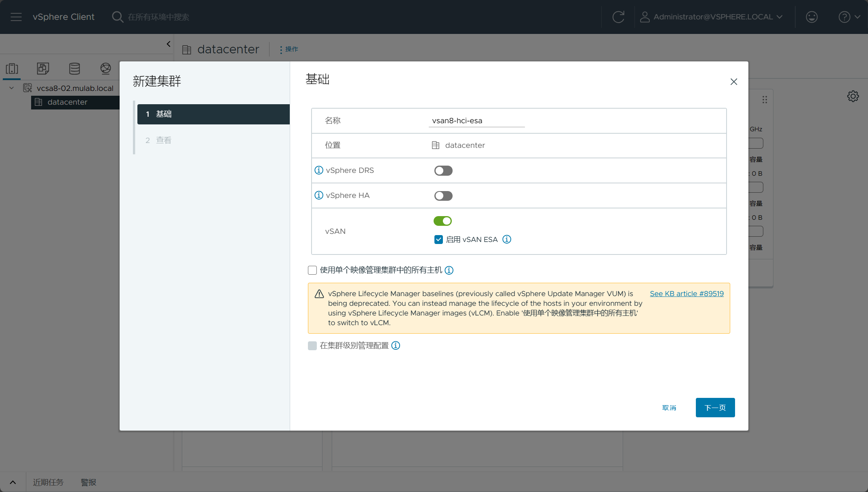Select the Networking inventory icon
Image resolution: width=868 pixels, height=492 pixels.
click(x=105, y=69)
